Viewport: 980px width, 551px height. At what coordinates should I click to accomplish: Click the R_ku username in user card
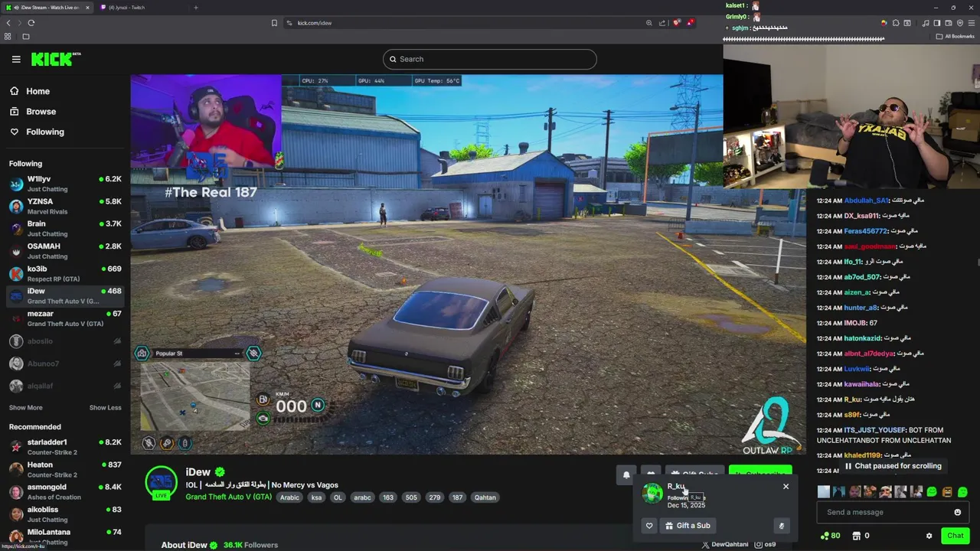[x=675, y=486]
